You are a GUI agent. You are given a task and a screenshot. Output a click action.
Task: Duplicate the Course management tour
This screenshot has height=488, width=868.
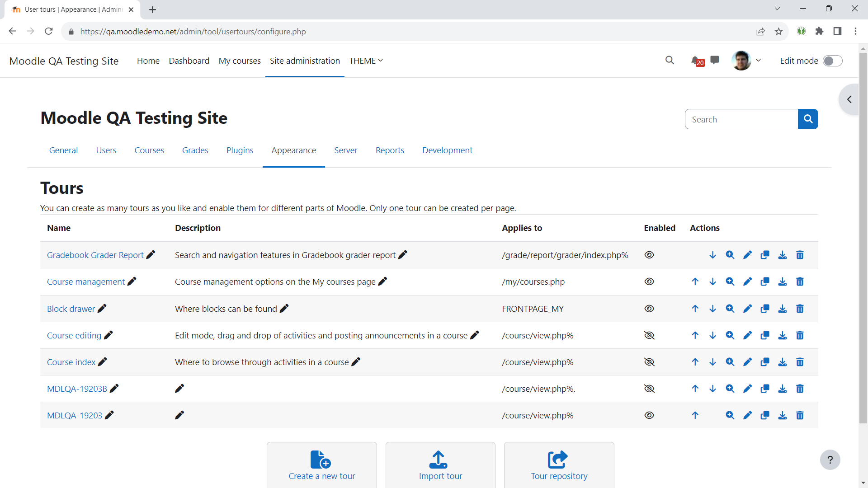[765, 282]
